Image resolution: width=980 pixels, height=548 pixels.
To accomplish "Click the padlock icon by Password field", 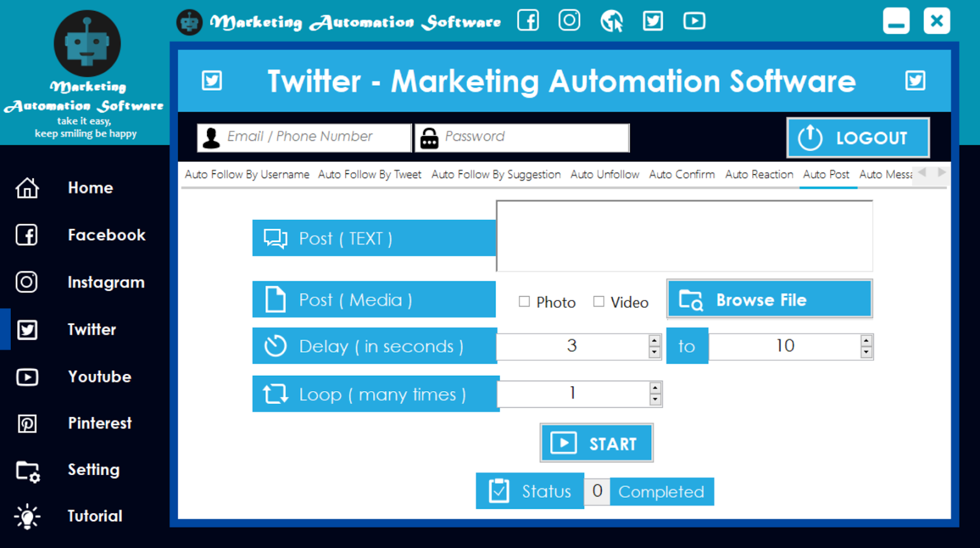I will 429,139.
